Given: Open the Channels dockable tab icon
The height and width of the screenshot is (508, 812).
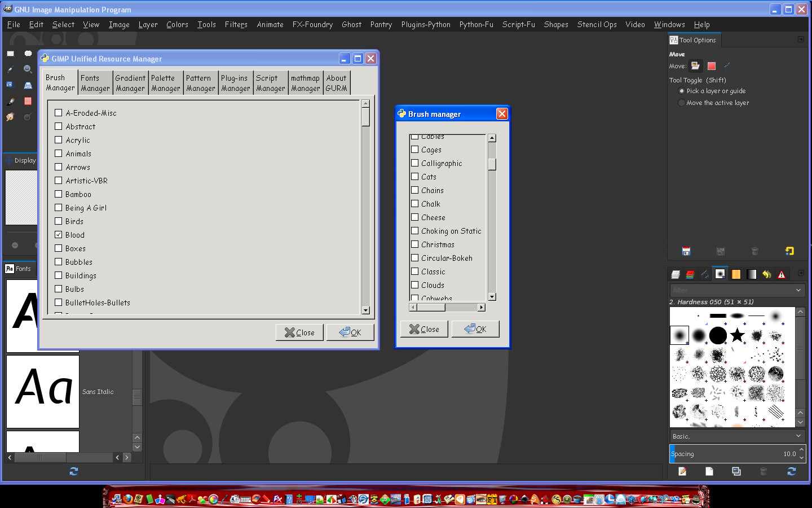Looking at the screenshot, I should [x=690, y=274].
